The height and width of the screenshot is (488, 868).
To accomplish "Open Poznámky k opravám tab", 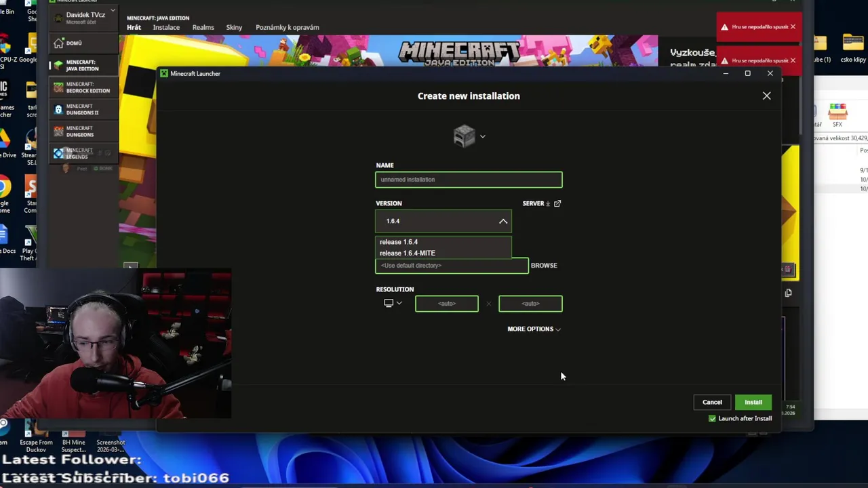I will coord(288,27).
